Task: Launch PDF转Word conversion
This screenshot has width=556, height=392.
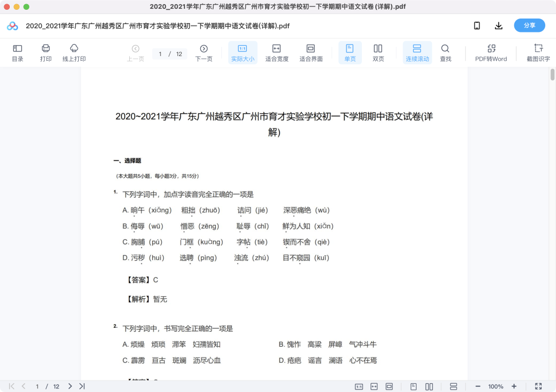Action: [x=491, y=53]
